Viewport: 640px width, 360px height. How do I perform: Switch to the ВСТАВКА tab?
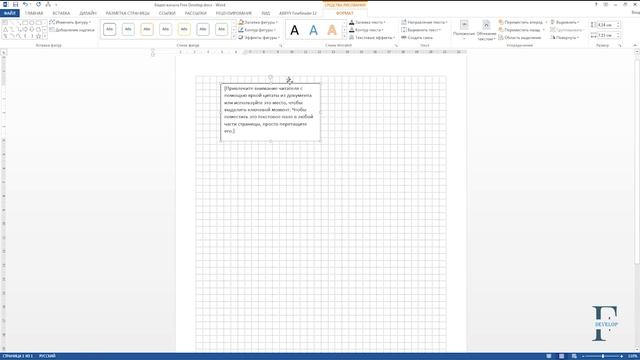click(x=61, y=13)
